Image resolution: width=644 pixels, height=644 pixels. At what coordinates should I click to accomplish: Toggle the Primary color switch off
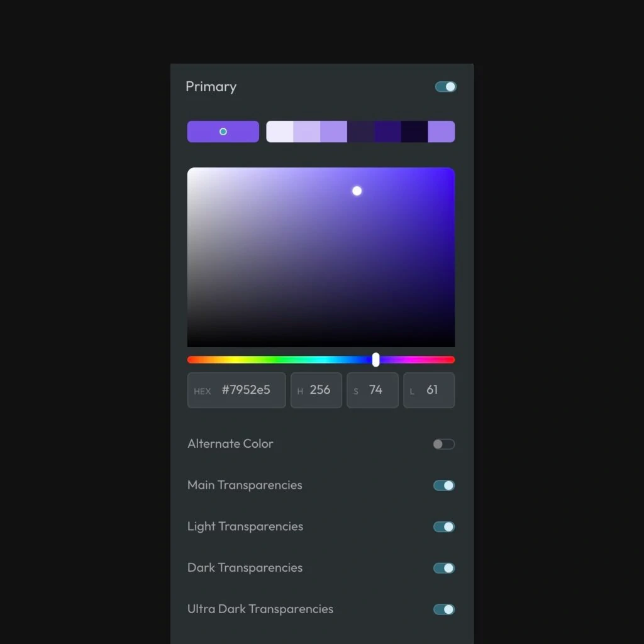point(445,87)
